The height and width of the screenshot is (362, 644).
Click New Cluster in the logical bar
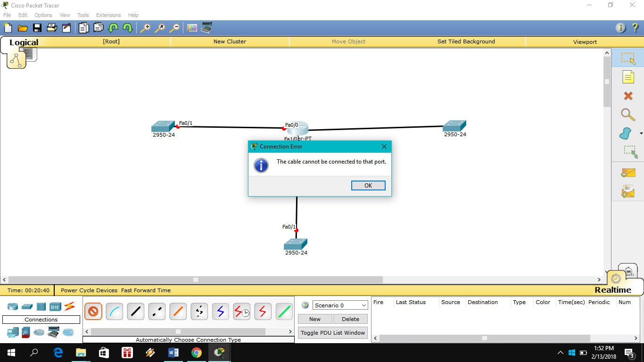tap(230, 41)
